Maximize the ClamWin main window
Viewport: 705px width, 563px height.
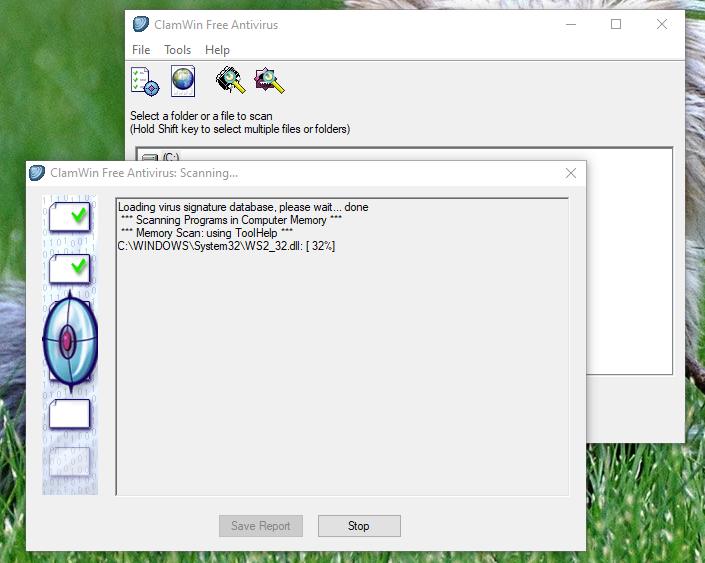coord(616,24)
